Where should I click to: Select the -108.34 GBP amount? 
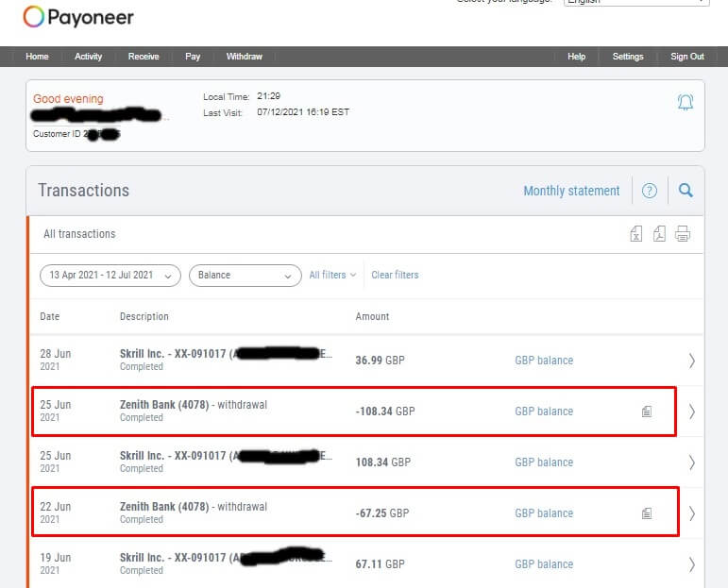385,412
